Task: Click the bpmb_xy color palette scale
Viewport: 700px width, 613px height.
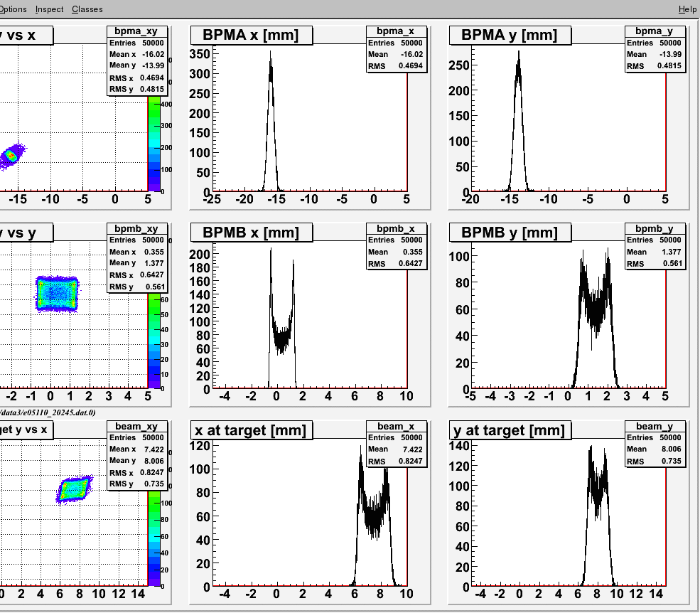Action: [x=154, y=341]
